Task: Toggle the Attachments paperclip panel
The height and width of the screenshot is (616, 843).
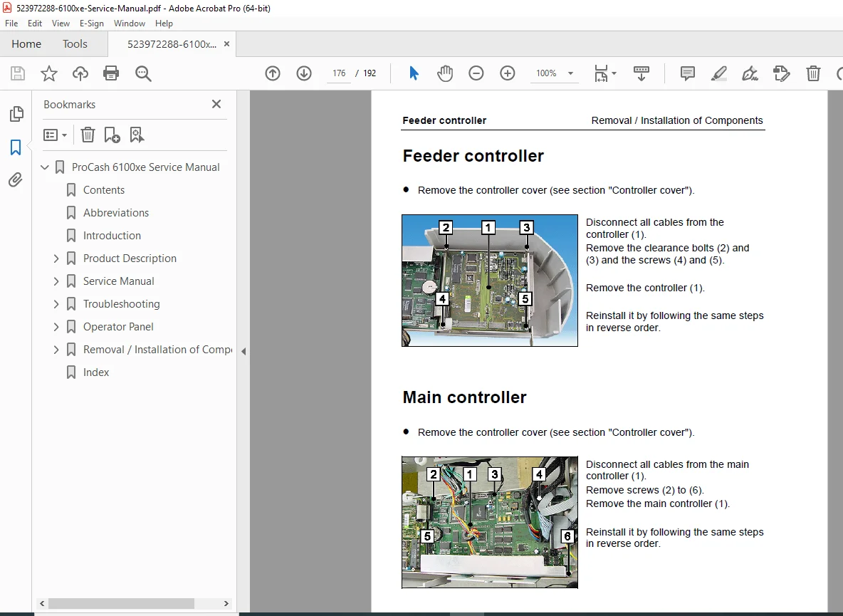Action: (x=16, y=179)
